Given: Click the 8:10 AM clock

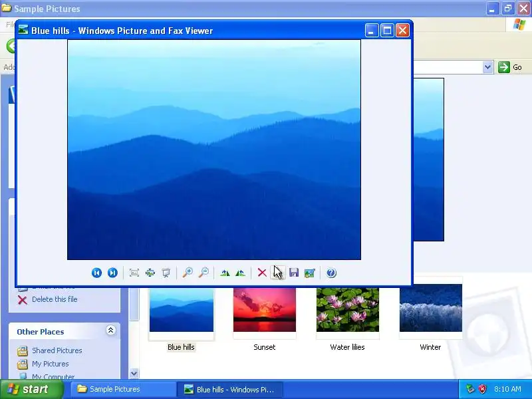Looking at the screenshot, I should click(507, 389).
